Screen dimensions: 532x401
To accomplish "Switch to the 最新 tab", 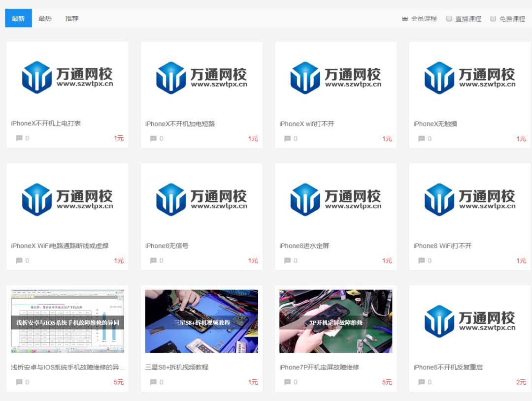I will click(18, 18).
